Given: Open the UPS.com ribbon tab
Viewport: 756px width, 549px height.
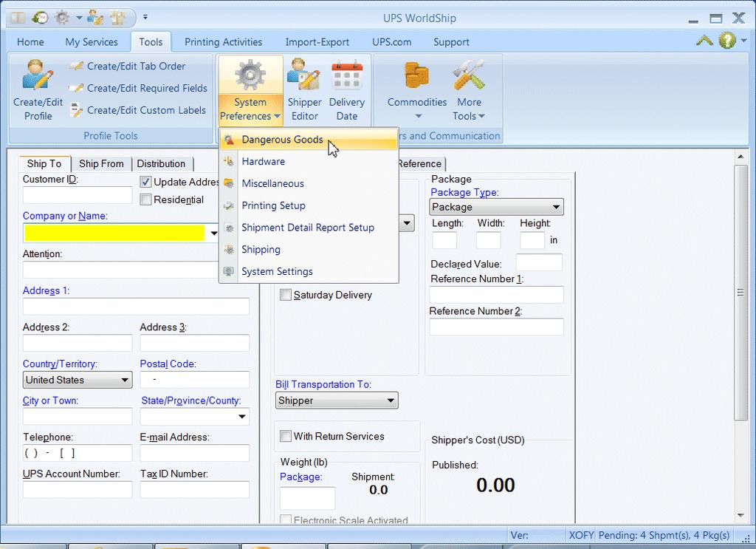Looking at the screenshot, I should tap(392, 42).
